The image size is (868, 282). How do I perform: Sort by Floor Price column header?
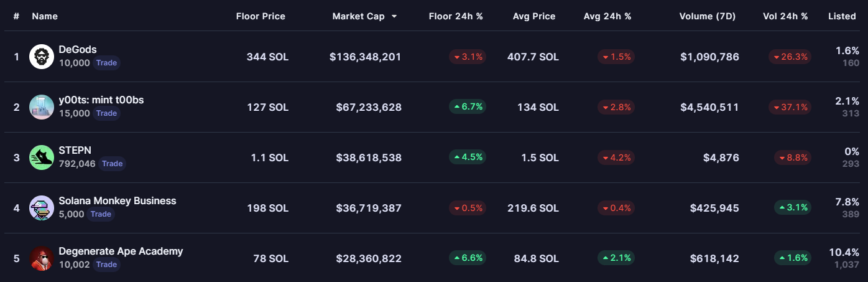[x=261, y=16]
